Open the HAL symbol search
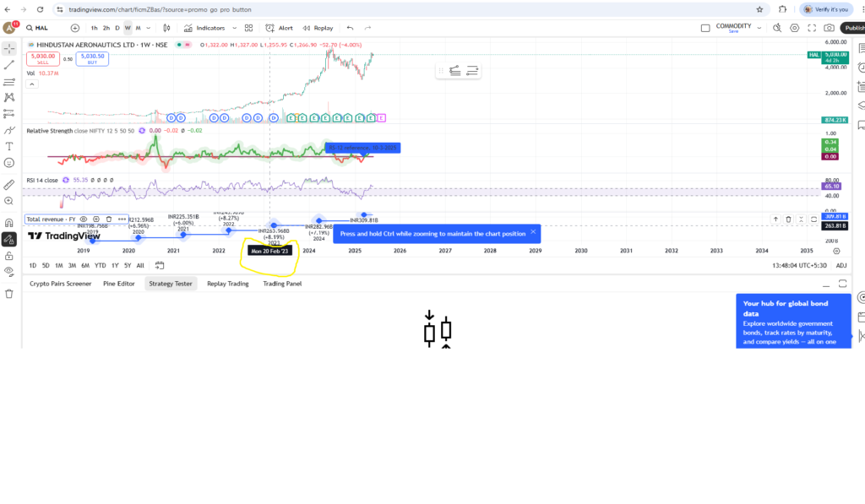 [37, 28]
